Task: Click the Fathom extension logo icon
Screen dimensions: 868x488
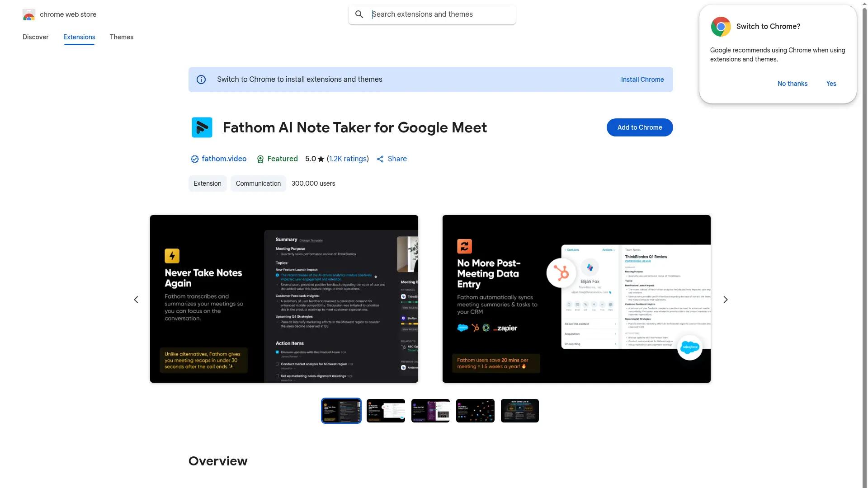Action: click(x=202, y=127)
